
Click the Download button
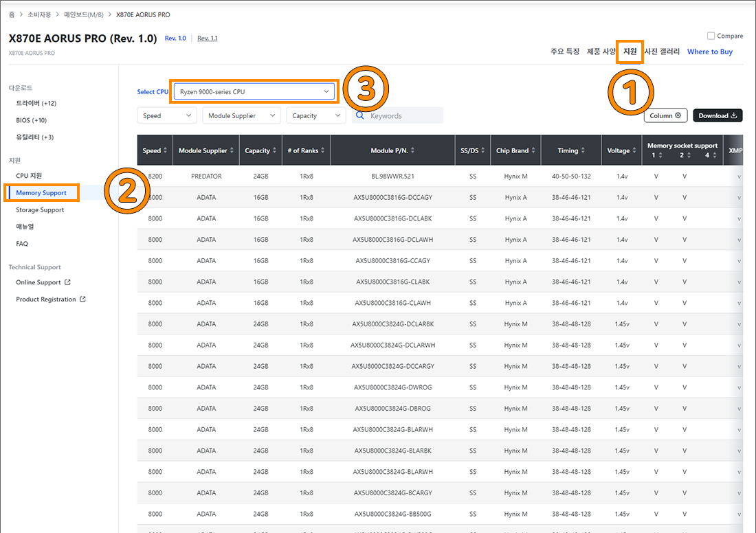[718, 115]
